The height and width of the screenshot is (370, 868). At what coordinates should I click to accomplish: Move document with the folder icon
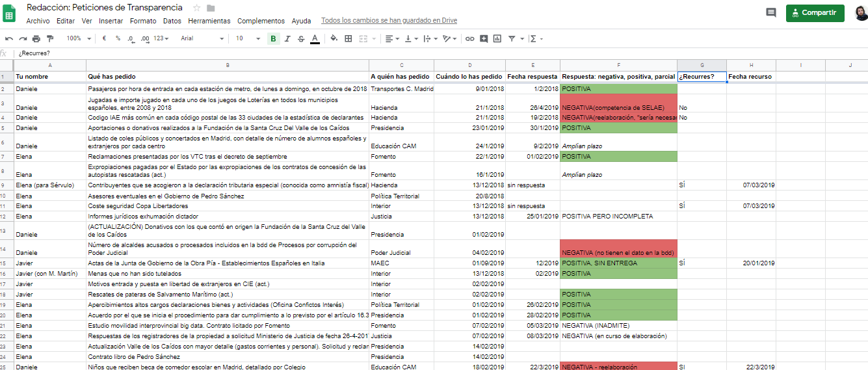(211, 8)
